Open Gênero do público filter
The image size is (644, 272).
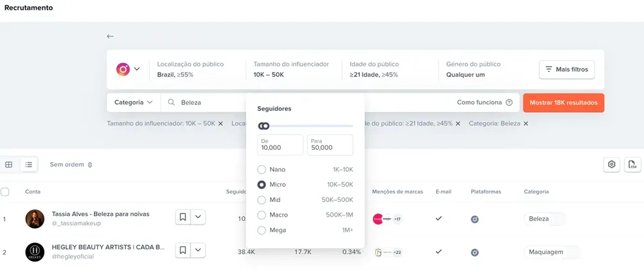(473, 69)
